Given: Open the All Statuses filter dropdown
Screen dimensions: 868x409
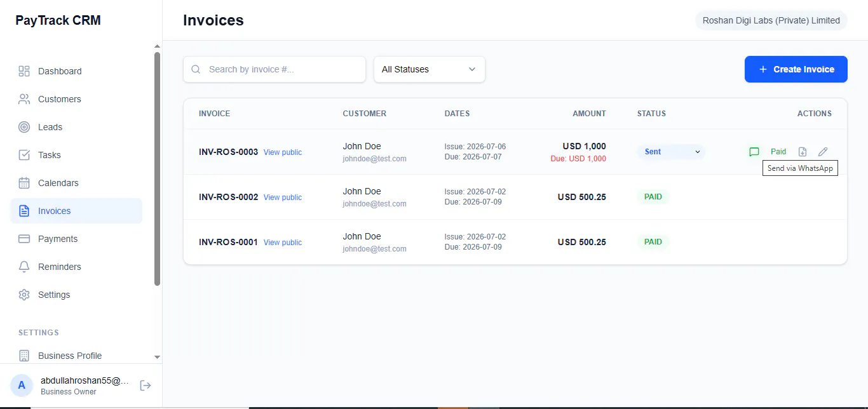Looking at the screenshot, I should (430, 69).
